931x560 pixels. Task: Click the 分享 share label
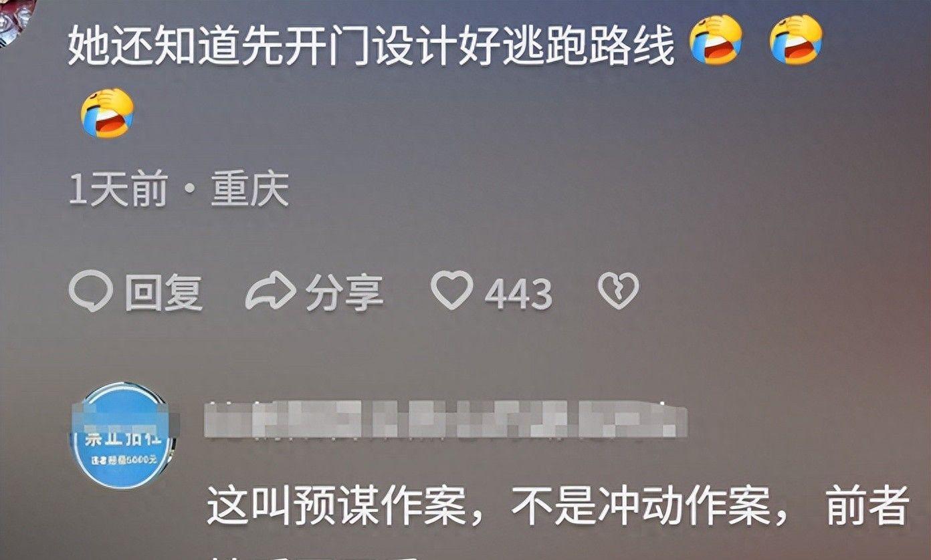click(344, 293)
